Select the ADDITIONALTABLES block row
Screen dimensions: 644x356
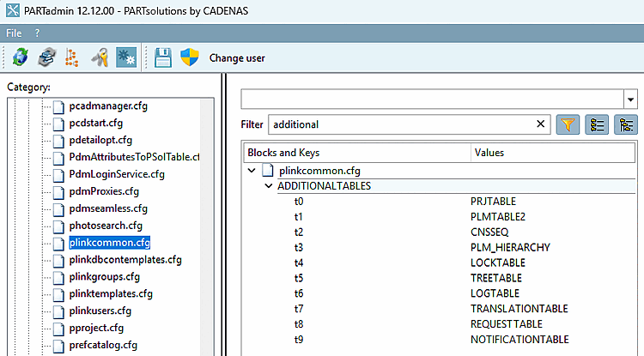coord(456,186)
